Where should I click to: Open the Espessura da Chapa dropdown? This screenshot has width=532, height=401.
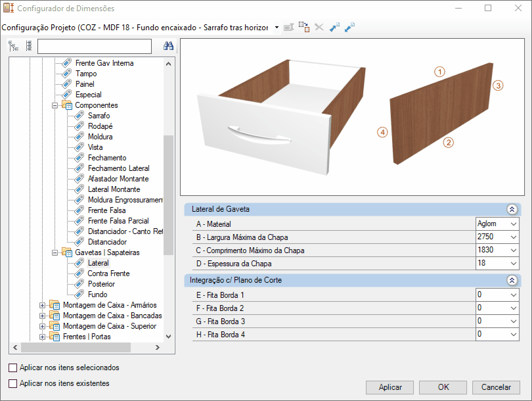pos(513,264)
